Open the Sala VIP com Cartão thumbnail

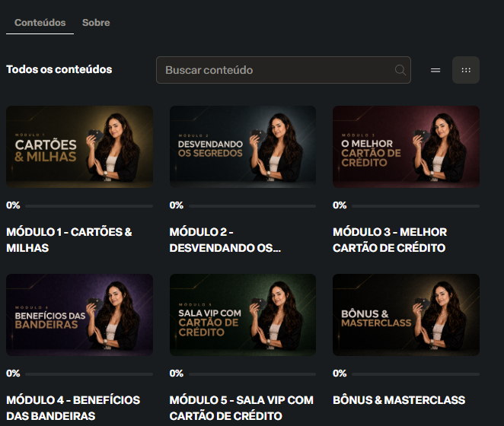(x=243, y=315)
